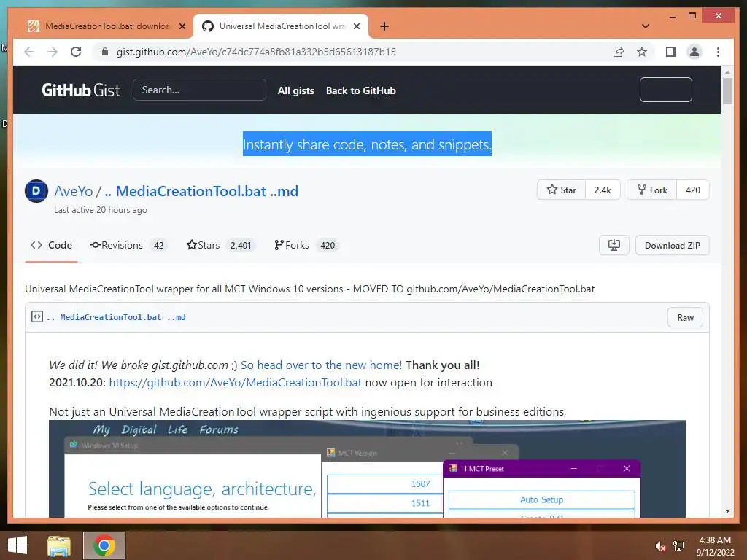The image size is (747, 560).
Task: Click the Chrome taskbar icon
Action: (104, 545)
